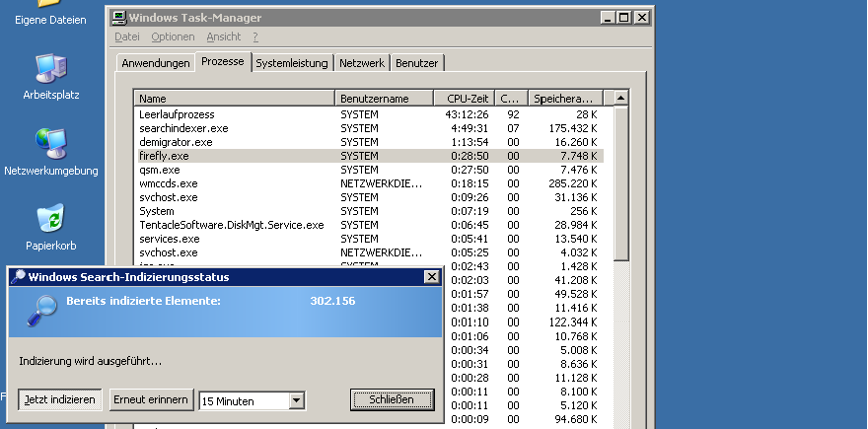The width and height of the screenshot is (868, 429).
Task: Click the Windows Search magnifier title icon
Action: (x=19, y=277)
